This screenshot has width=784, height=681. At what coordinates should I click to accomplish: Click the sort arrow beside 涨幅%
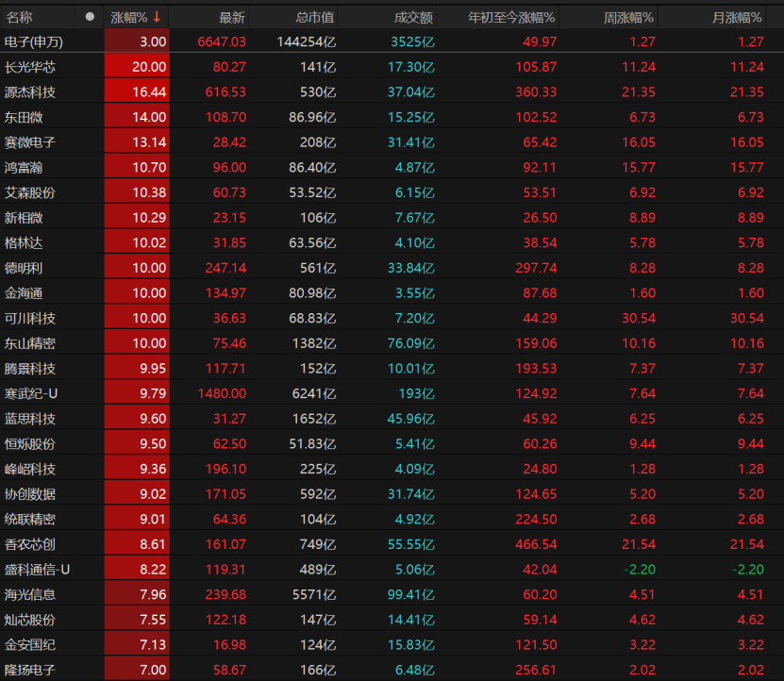(x=157, y=17)
